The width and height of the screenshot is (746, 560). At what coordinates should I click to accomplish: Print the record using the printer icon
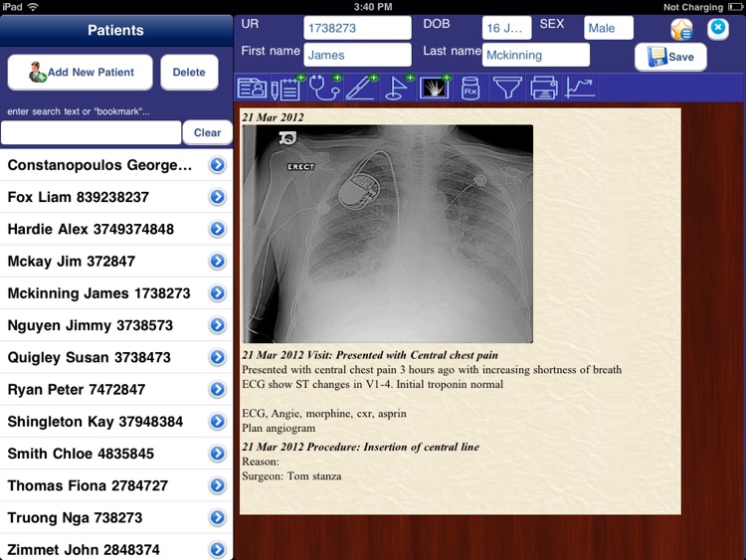(543, 89)
